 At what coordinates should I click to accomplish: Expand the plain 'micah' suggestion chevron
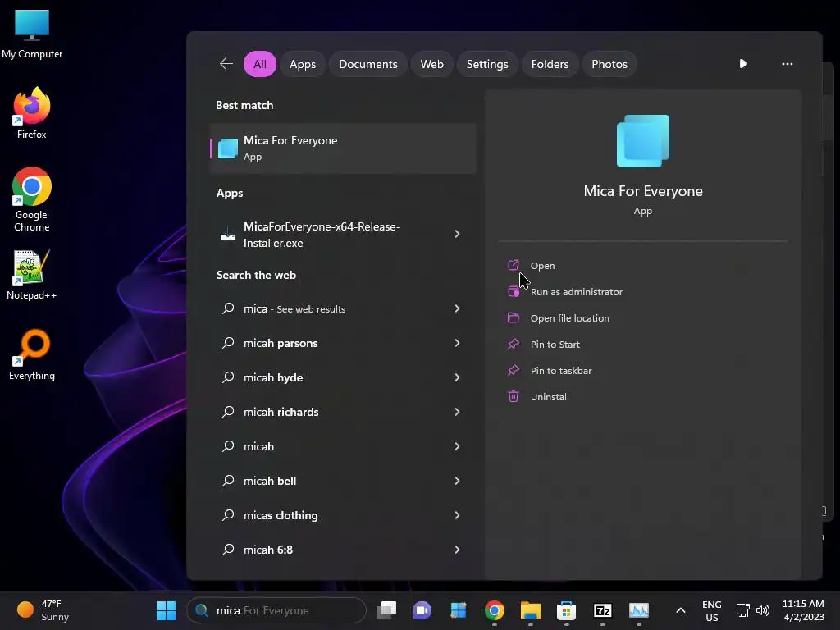click(x=457, y=446)
